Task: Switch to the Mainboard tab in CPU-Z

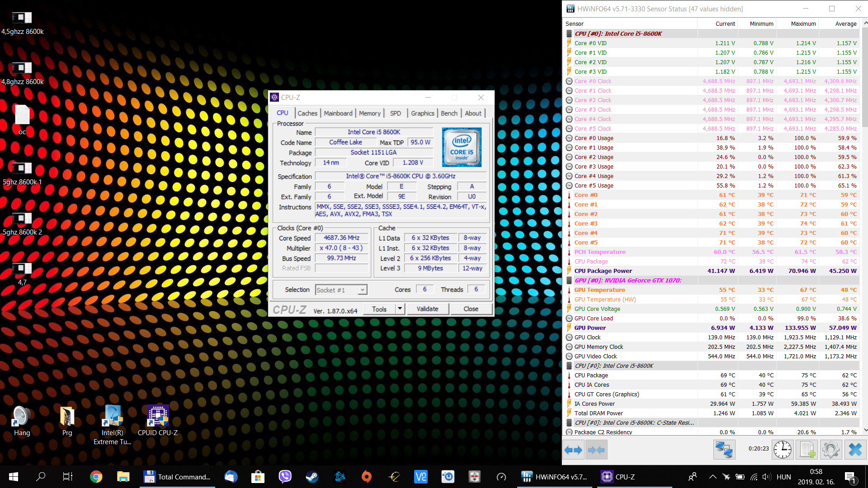Action: click(338, 113)
